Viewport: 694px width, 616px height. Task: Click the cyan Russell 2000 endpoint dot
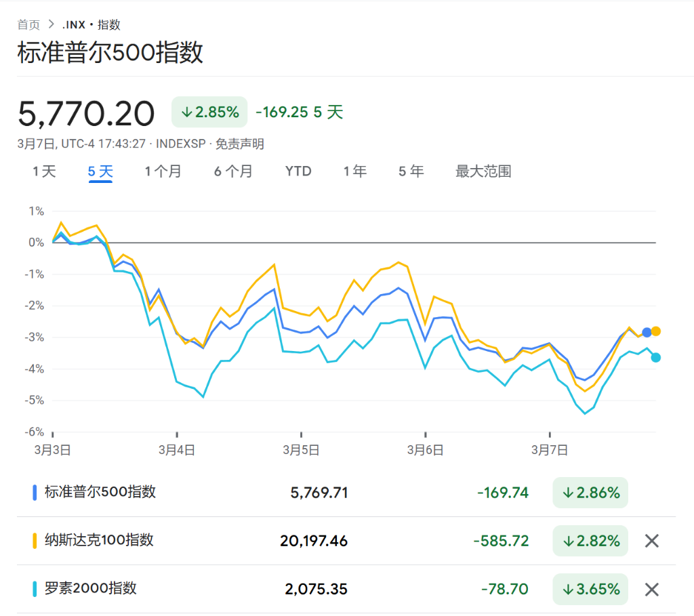655,358
